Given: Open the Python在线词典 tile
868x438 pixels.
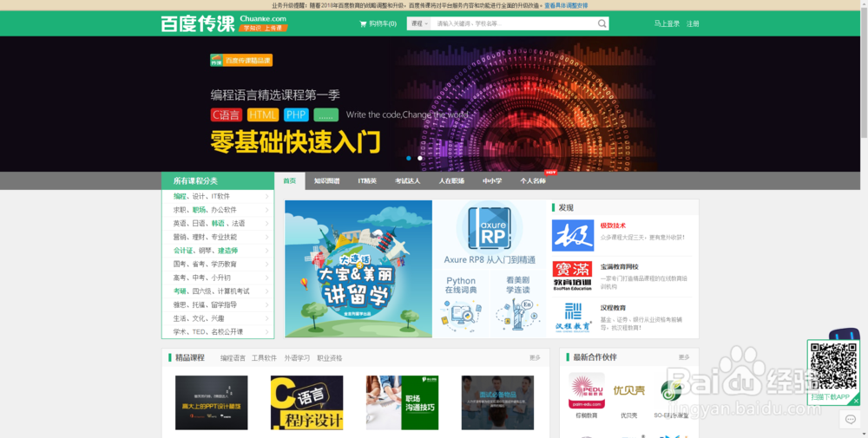Looking at the screenshot, I should (461, 304).
